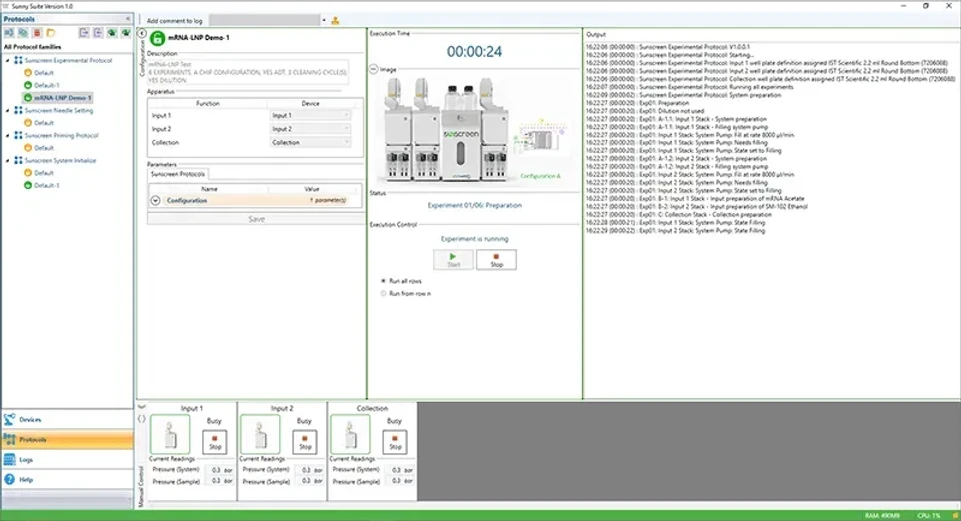Viewport: 961px width, 521px height.
Task: Select the Run from row n option
Action: (x=383, y=293)
